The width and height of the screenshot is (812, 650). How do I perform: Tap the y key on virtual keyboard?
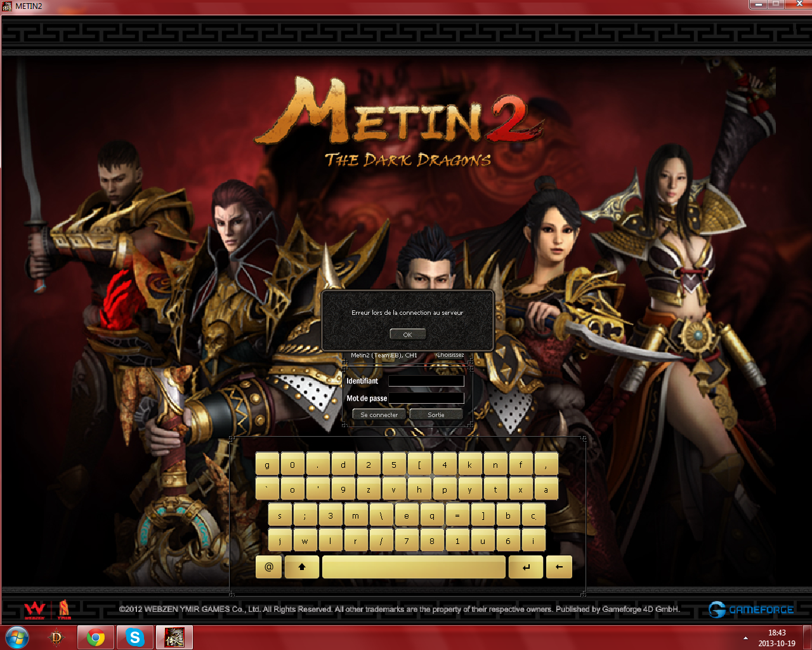point(470,489)
